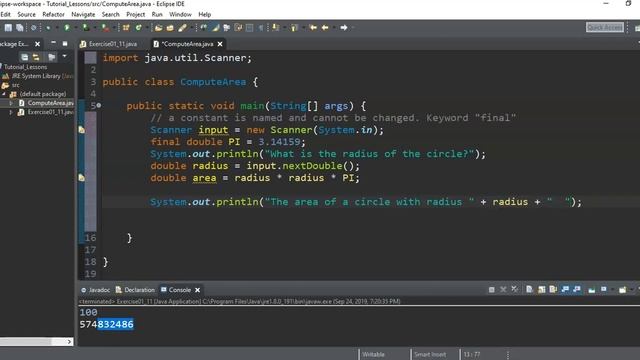Create a new Java package via toolbar icon
Screen dimensions: 640x360
pos(126,27)
